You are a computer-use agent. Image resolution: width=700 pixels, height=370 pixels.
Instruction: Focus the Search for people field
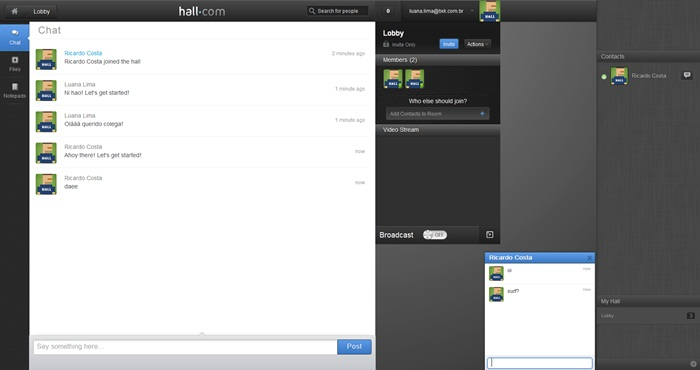point(338,11)
